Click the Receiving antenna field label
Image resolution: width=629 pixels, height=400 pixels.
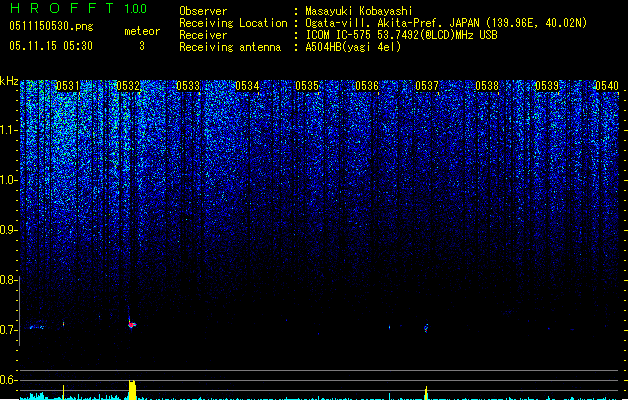(230, 47)
